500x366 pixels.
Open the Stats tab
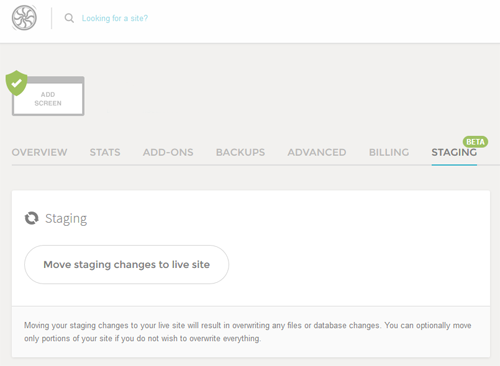[105, 152]
